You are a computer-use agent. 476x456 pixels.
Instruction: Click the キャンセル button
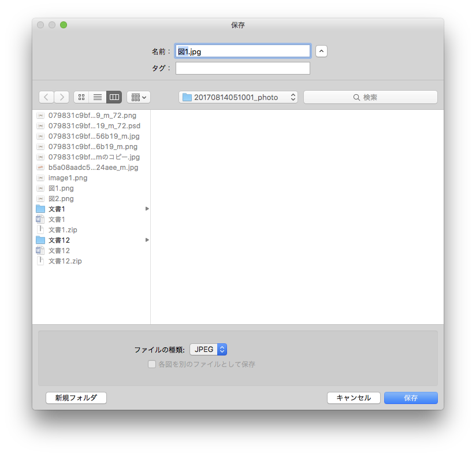click(354, 398)
